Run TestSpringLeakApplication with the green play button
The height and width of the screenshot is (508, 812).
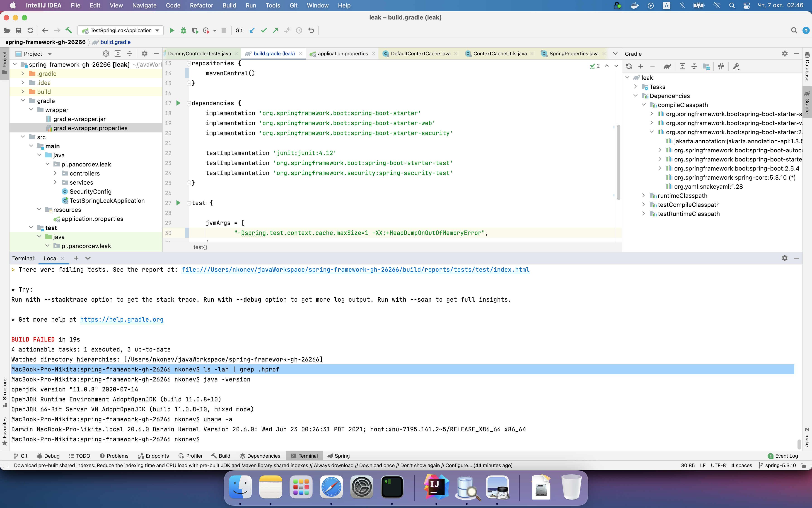click(x=172, y=31)
